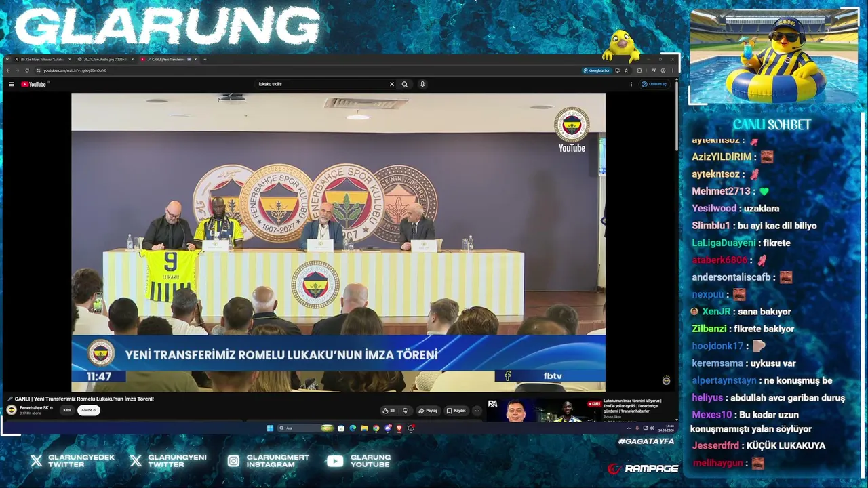Open Google Chrome from the taskbar

[x=376, y=428]
